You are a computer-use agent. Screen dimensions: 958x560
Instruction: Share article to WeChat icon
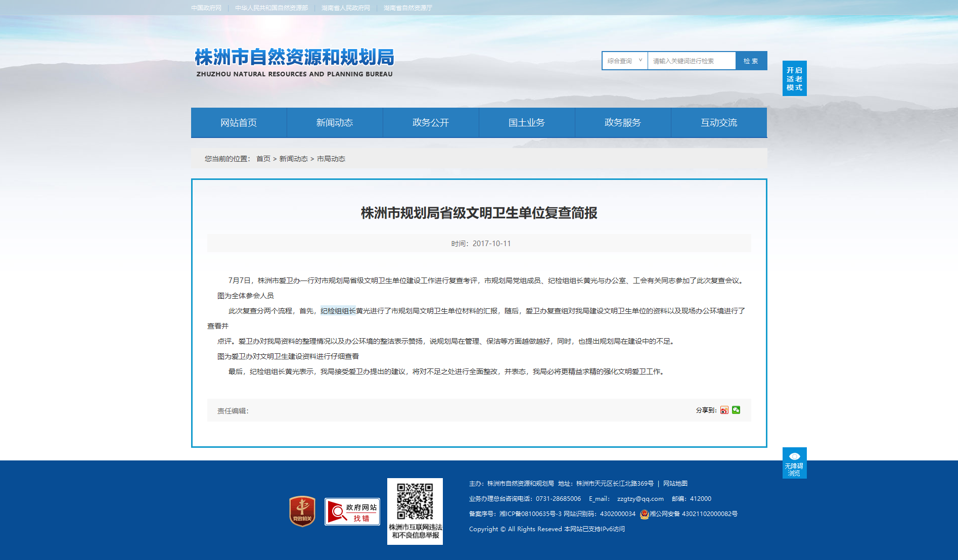736,410
